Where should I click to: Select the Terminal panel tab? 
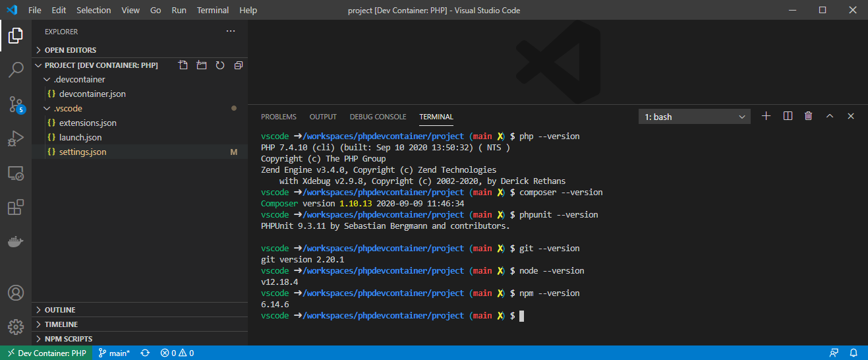tap(436, 117)
